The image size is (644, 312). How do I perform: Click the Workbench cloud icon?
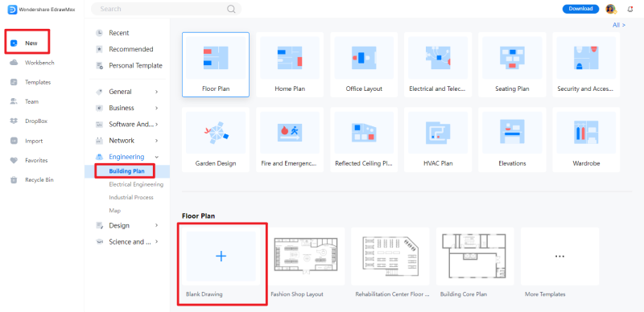point(14,63)
